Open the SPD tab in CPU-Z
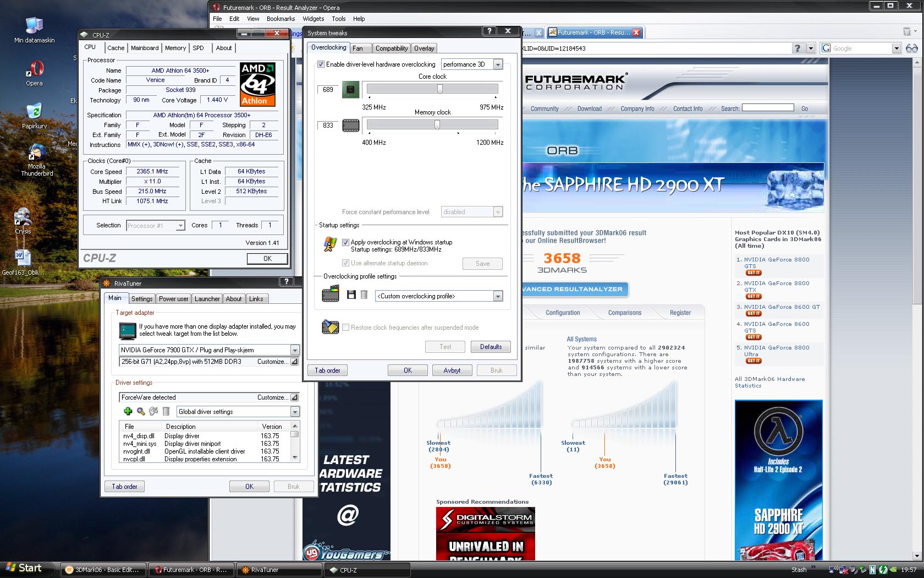 point(199,48)
